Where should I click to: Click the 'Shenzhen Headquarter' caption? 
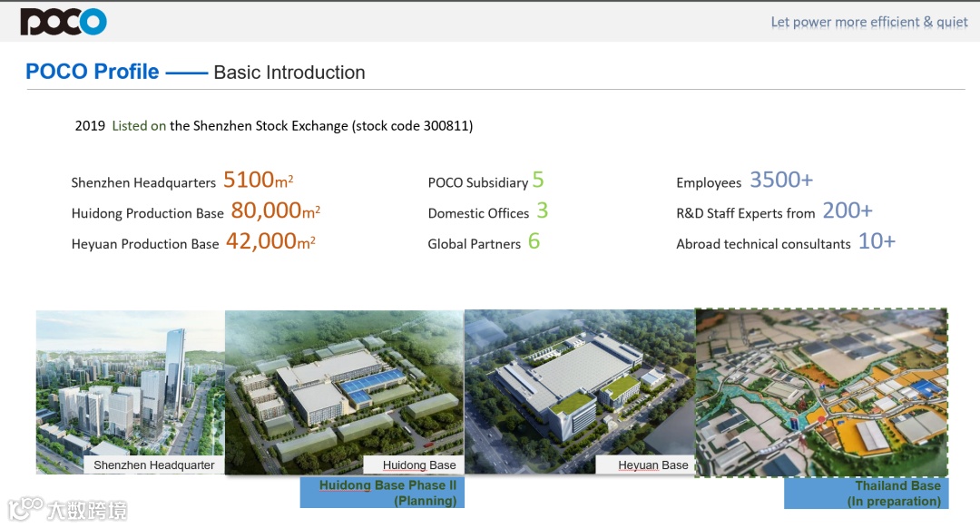click(153, 464)
